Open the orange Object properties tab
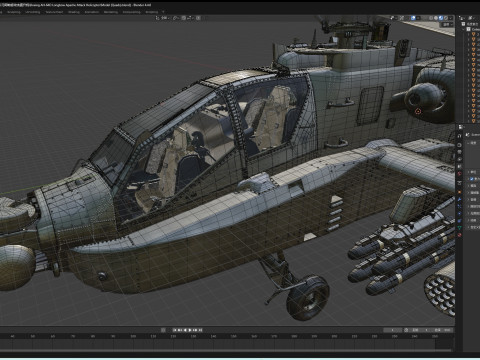The width and height of the screenshot is (480, 360). click(x=459, y=192)
